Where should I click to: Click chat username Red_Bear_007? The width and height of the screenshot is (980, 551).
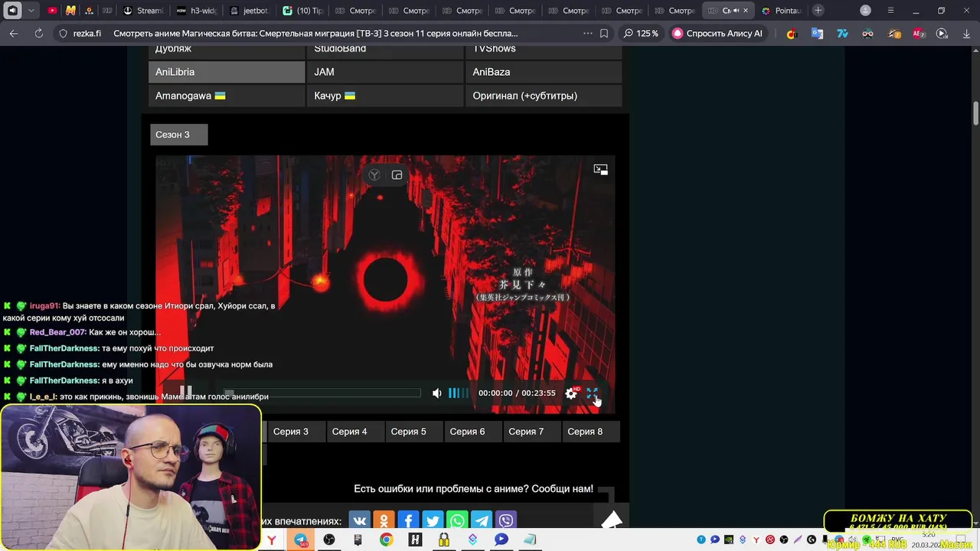click(x=57, y=332)
